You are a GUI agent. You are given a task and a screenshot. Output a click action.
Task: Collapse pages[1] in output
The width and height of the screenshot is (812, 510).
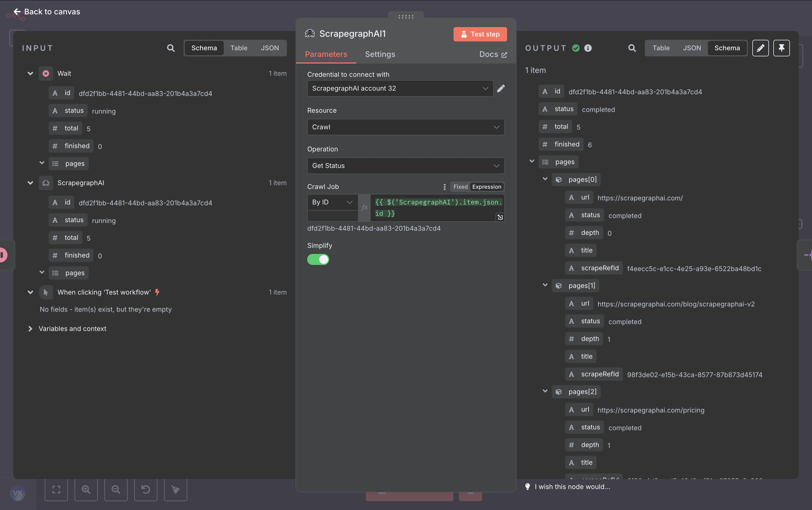tap(545, 285)
